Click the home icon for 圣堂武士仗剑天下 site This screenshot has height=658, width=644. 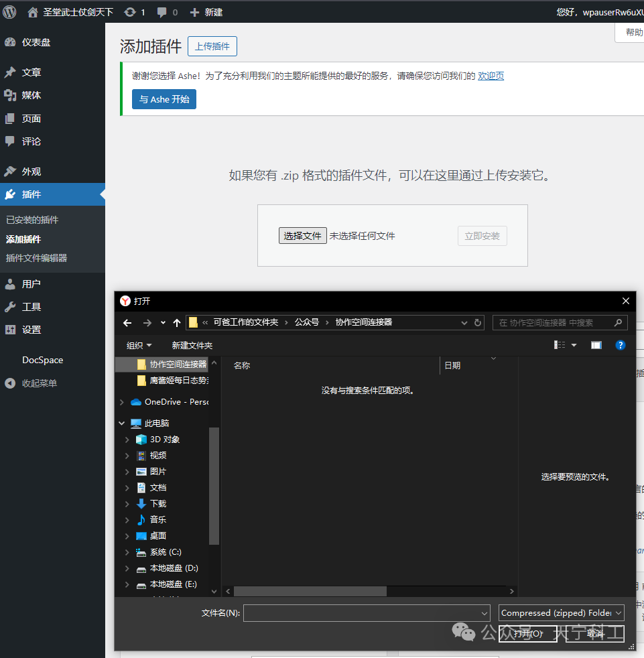click(x=31, y=11)
